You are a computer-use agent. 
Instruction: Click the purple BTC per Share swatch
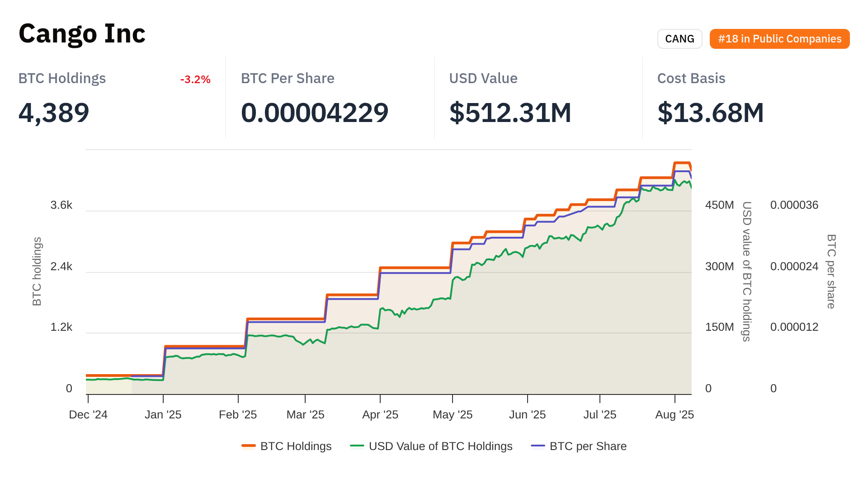tap(538, 446)
